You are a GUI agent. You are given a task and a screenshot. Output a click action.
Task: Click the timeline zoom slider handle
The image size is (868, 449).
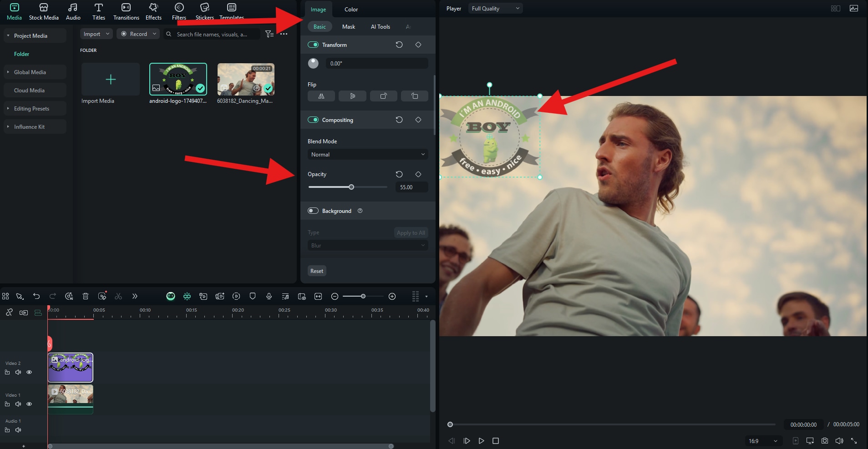coord(363,296)
